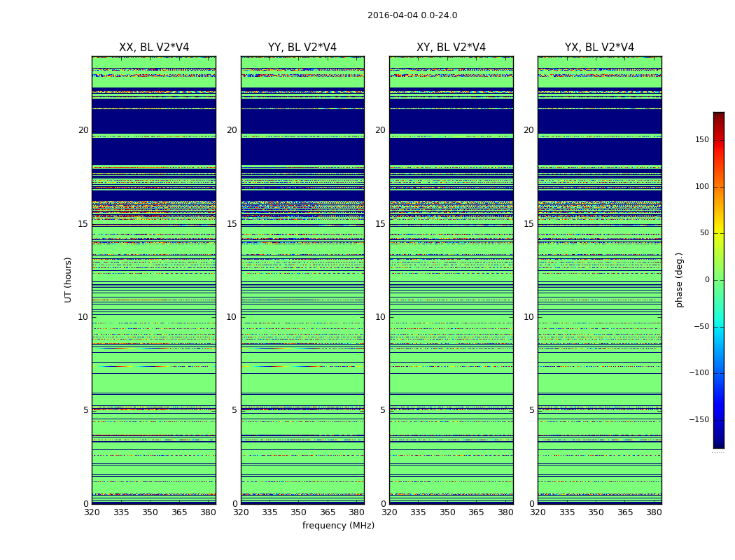Select the "YY, BL V2*V4" subplot title
The height and width of the screenshot is (560, 735).
point(302,48)
